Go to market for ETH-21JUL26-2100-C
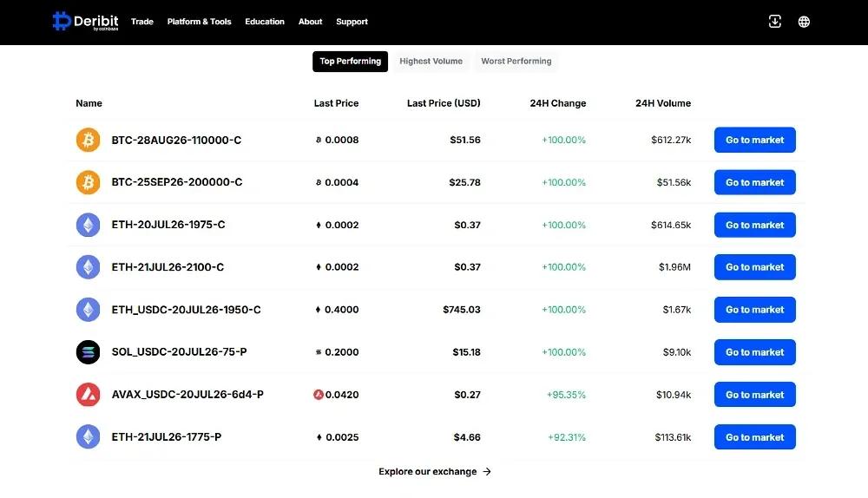 click(x=754, y=266)
